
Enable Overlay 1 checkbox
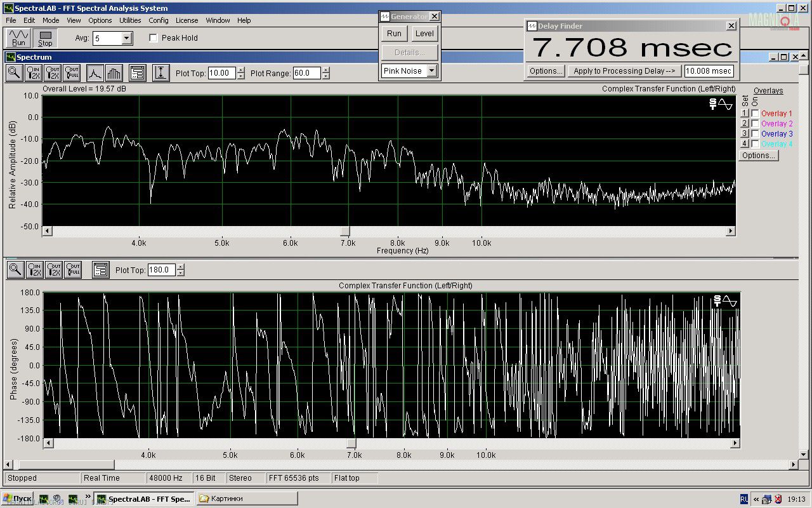(x=755, y=114)
